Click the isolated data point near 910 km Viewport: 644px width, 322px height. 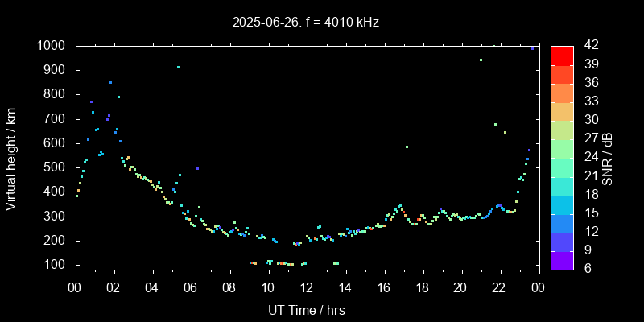(x=178, y=67)
